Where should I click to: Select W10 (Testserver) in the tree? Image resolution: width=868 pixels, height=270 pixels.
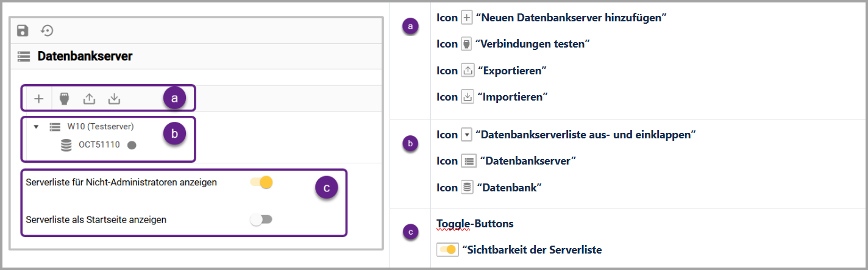pyautogui.click(x=100, y=127)
